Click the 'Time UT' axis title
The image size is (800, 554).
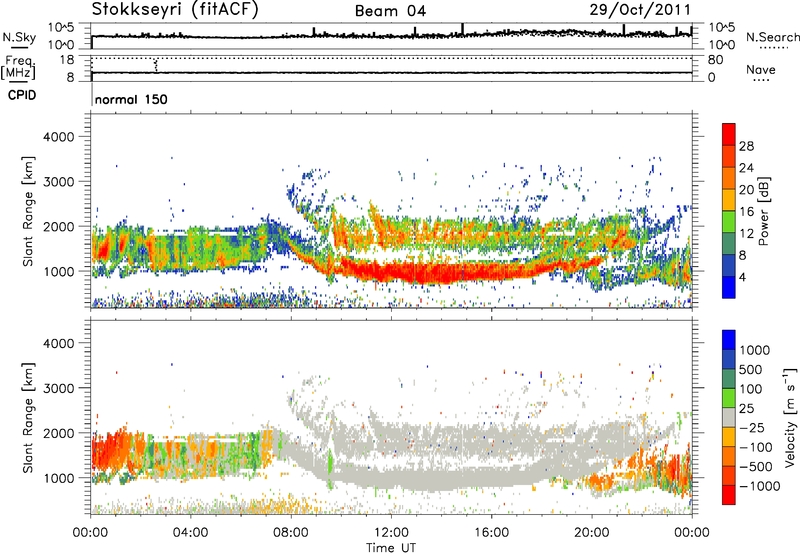click(x=391, y=548)
